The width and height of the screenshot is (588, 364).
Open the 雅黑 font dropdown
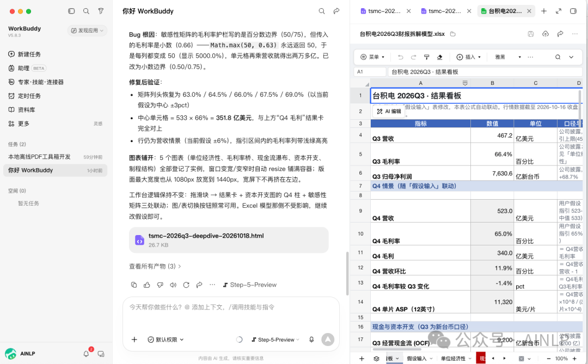(507, 57)
